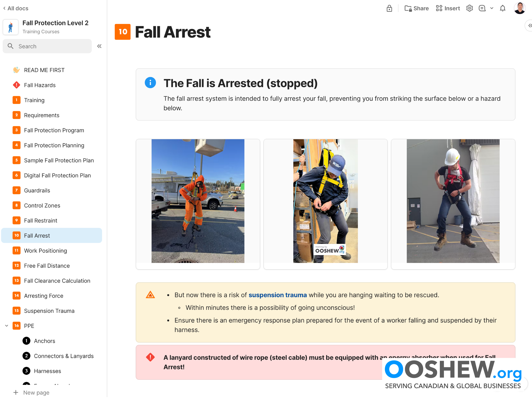Click the orange 10 page icon beside title

123,32
